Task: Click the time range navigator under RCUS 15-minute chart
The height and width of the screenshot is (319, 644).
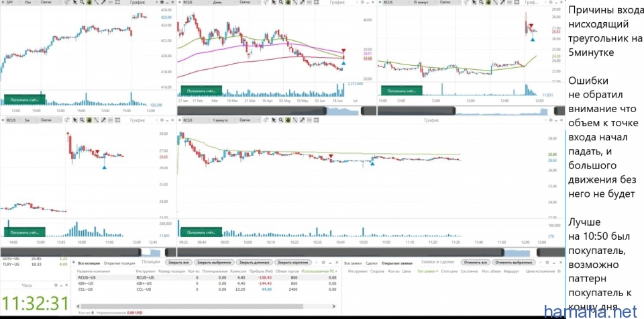Action: (x=472, y=111)
